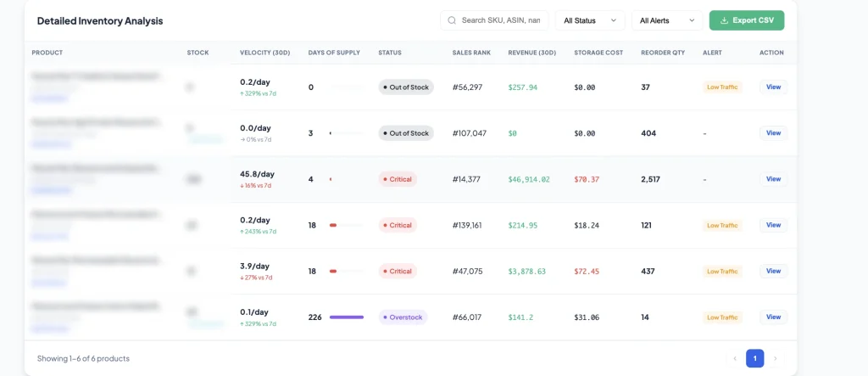Viewport: 868px width, 376px height.
Task: Click Low Traffic alert in $214.95 row
Action: (x=722, y=225)
